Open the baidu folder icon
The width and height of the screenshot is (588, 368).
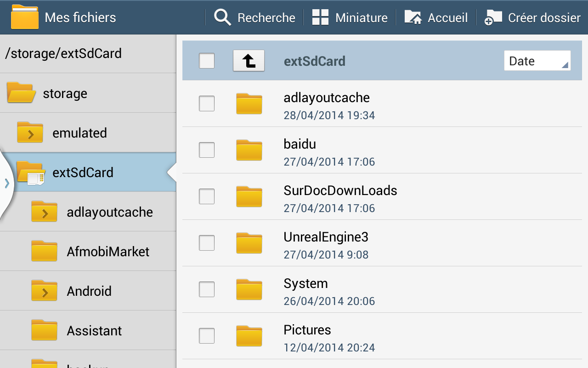[249, 150]
